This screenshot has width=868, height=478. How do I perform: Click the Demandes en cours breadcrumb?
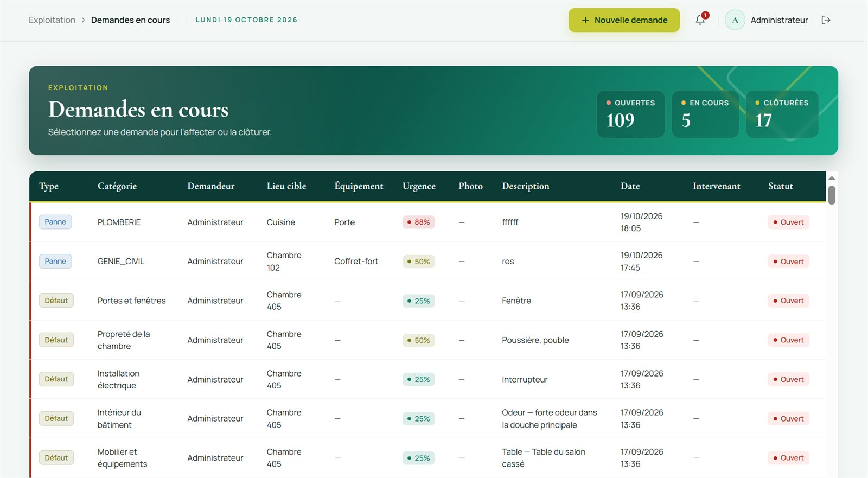point(130,20)
